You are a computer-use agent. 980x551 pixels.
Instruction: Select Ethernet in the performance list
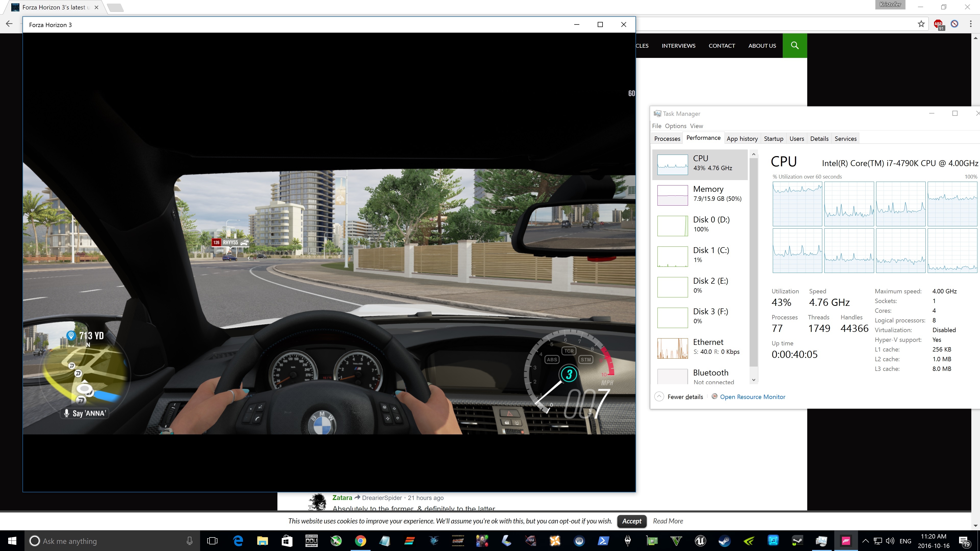click(700, 347)
